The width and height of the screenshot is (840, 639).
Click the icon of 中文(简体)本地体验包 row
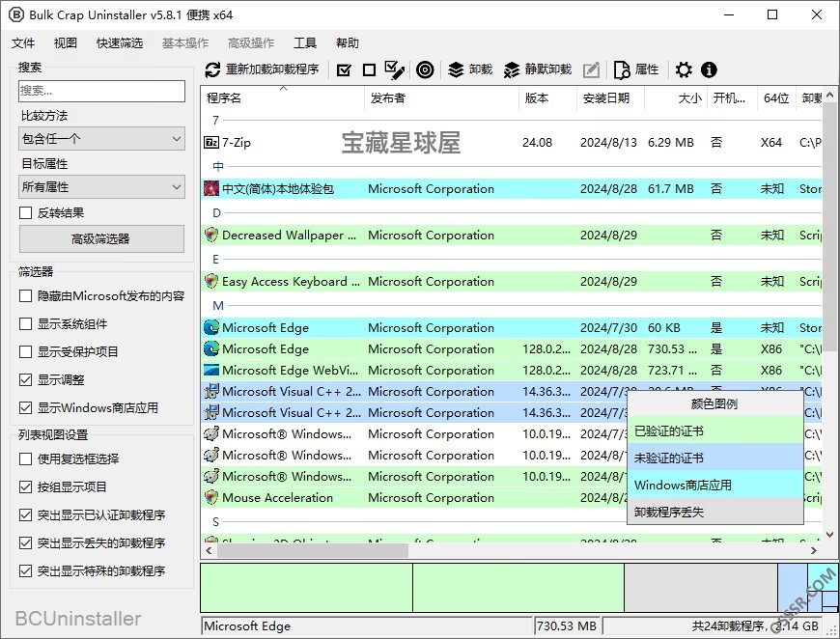pos(211,188)
